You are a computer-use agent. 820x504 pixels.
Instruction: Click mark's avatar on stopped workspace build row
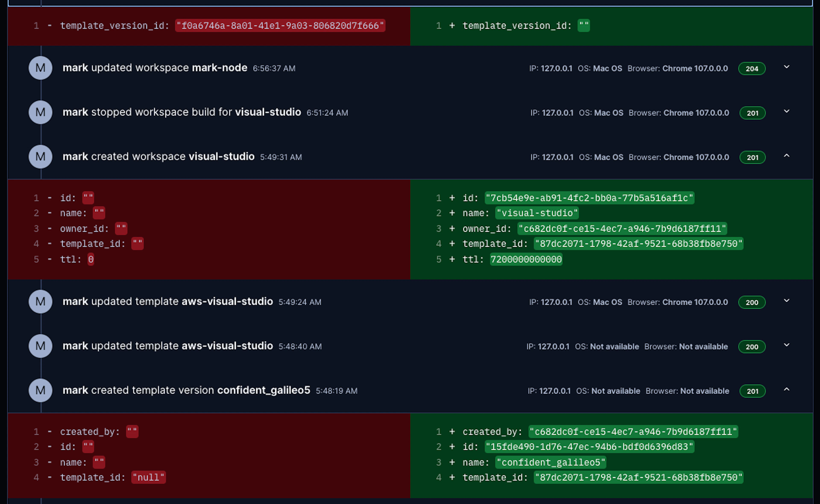coord(40,112)
